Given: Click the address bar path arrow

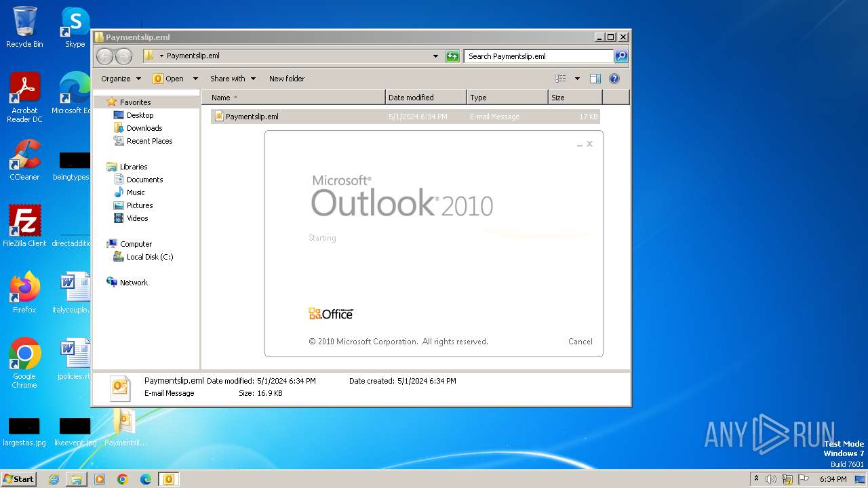Looking at the screenshot, I should point(161,56).
